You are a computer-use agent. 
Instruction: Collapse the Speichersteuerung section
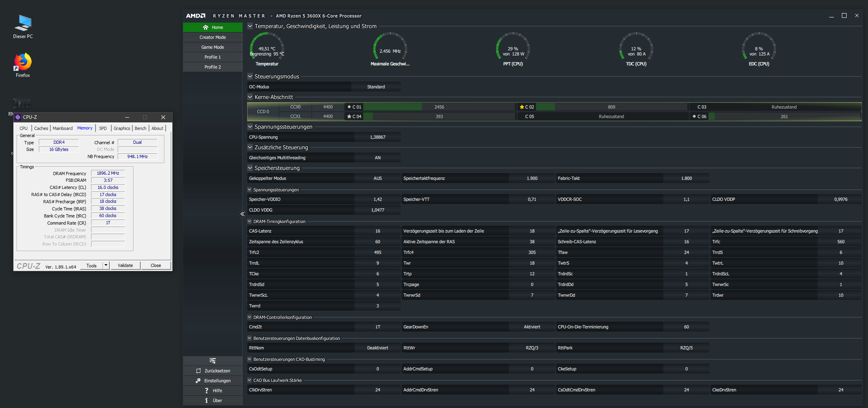(250, 168)
